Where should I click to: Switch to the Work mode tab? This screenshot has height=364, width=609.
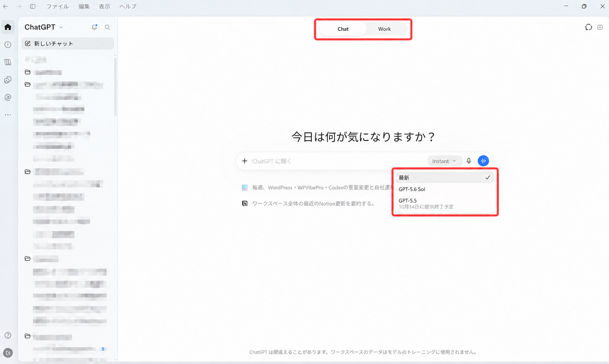pos(384,29)
